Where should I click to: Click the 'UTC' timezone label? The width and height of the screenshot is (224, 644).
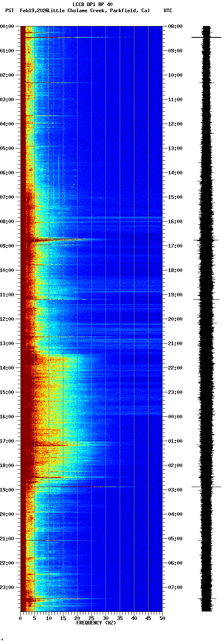click(x=168, y=11)
